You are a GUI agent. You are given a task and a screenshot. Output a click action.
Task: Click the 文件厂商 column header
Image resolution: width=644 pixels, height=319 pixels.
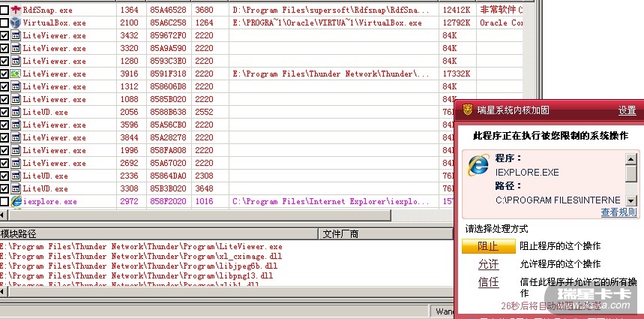click(x=386, y=234)
